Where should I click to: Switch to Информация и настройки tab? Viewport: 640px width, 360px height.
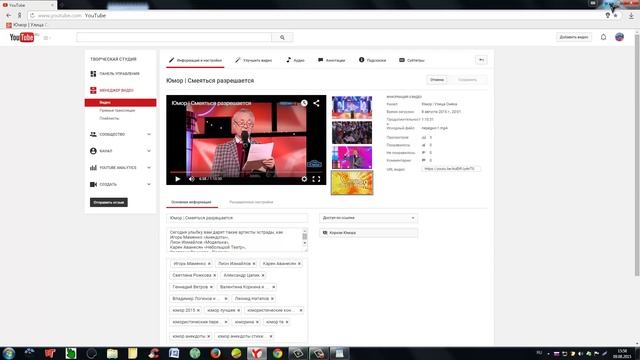(x=195, y=60)
